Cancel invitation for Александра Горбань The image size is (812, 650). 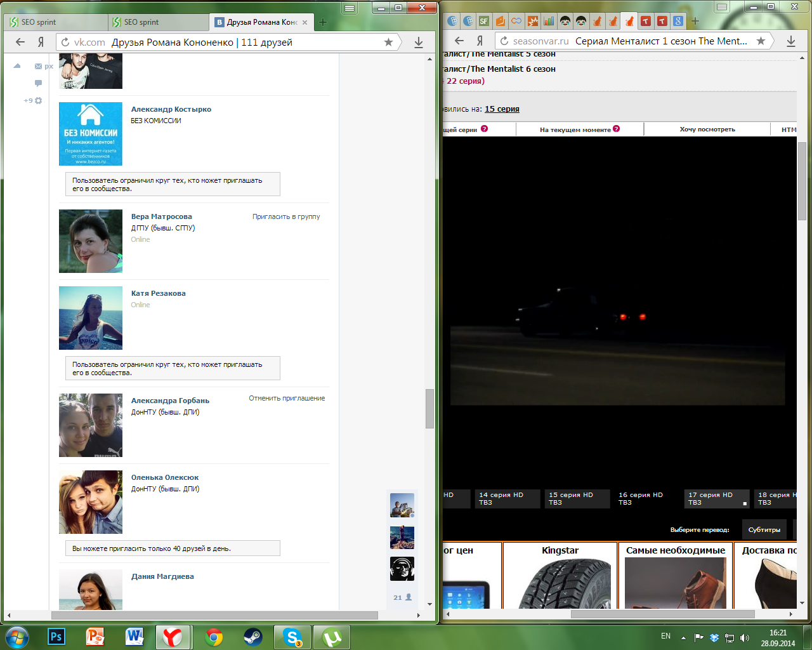click(x=287, y=398)
